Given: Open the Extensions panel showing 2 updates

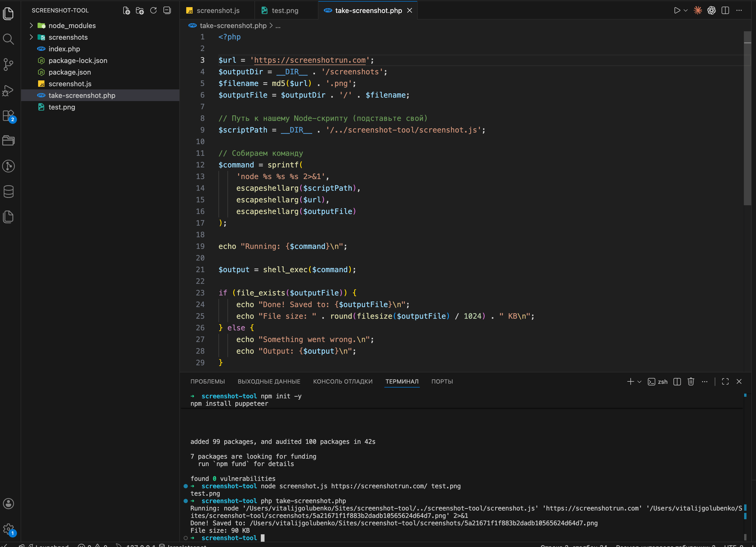Looking at the screenshot, I should click(x=8, y=116).
